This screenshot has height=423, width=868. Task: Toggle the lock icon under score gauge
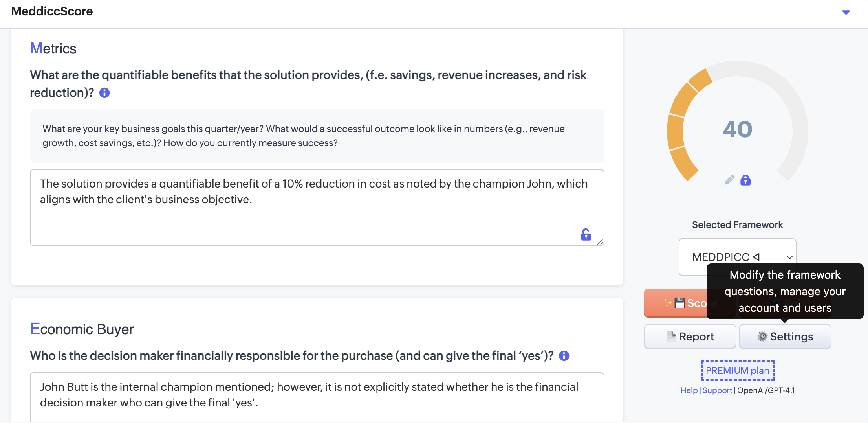(x=745, y=180)
